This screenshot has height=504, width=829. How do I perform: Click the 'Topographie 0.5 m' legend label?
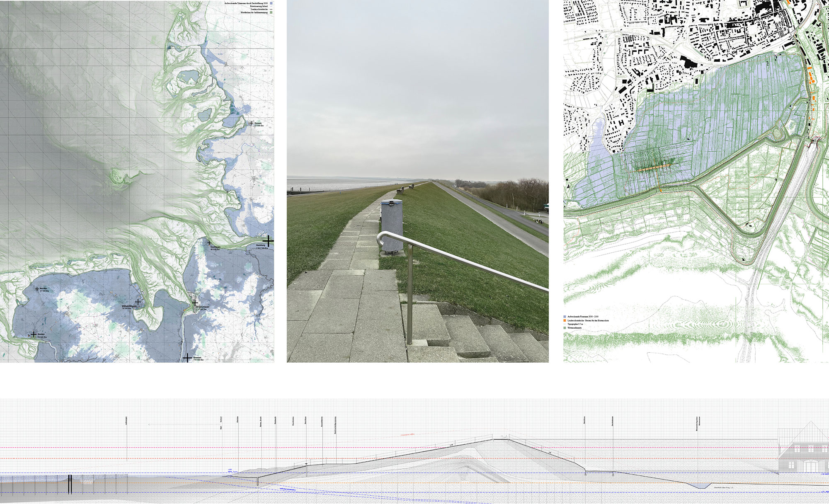point(575,324)
